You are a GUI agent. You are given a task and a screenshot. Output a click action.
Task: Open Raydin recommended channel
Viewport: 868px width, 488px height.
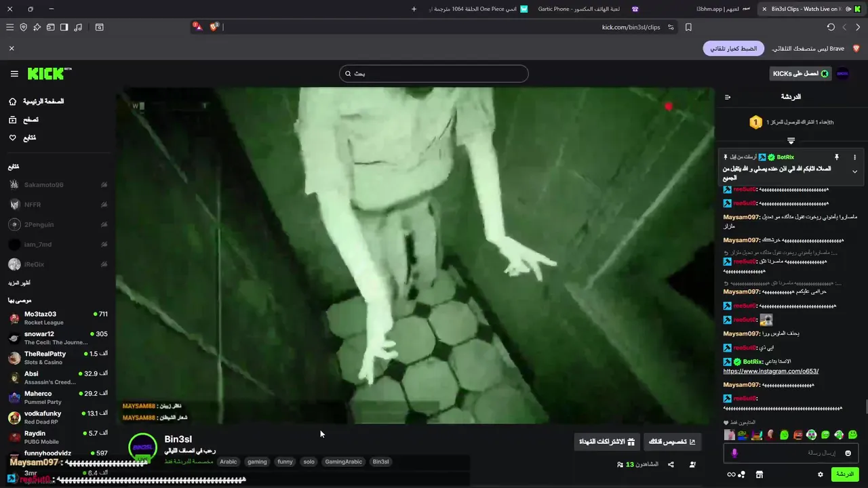coord(58,437)
